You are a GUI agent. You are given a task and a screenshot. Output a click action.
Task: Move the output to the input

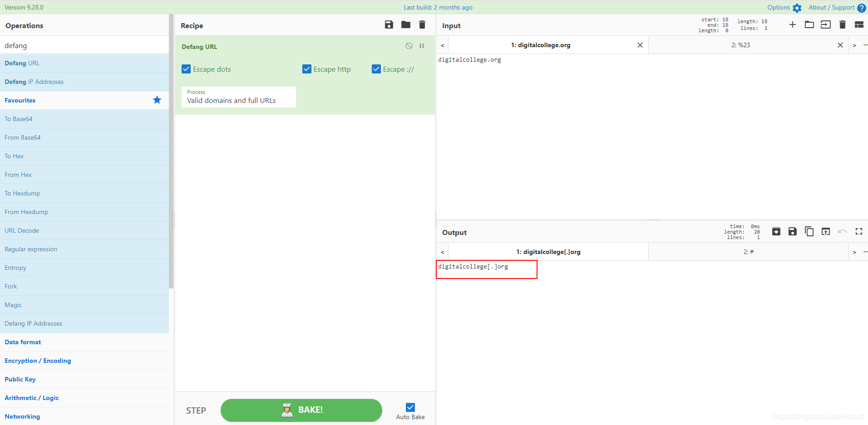click(826, 231)
